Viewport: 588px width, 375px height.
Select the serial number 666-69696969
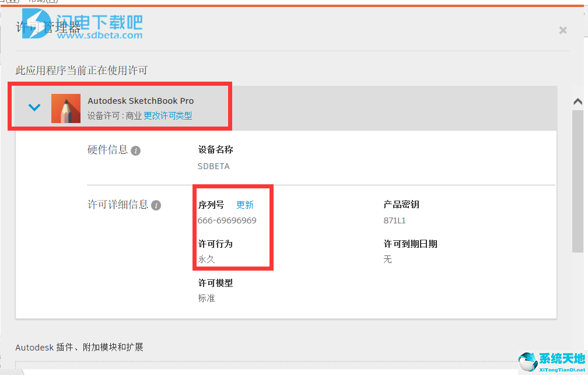tap(227, 220)
